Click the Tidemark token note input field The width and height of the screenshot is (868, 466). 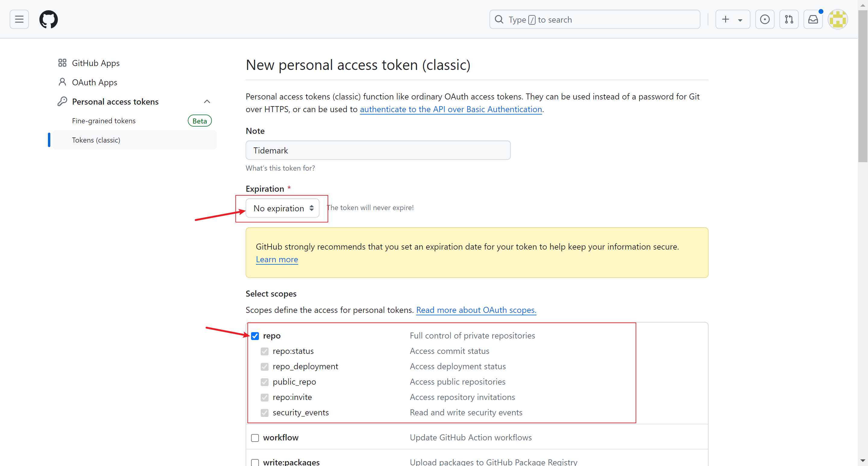tap(378, 150)
